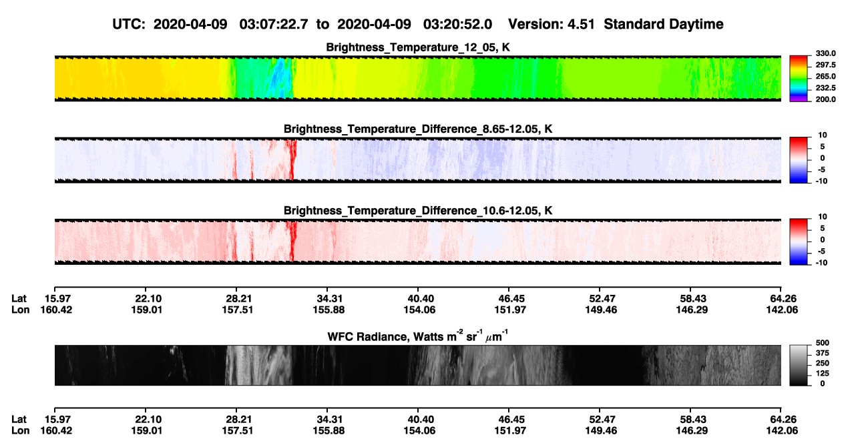This screenshot has width=868, height=445.
Task: Click the 146.29 longitude label above the WFC Radiance title
Action: pyautogui.click(x=692, y=310)
